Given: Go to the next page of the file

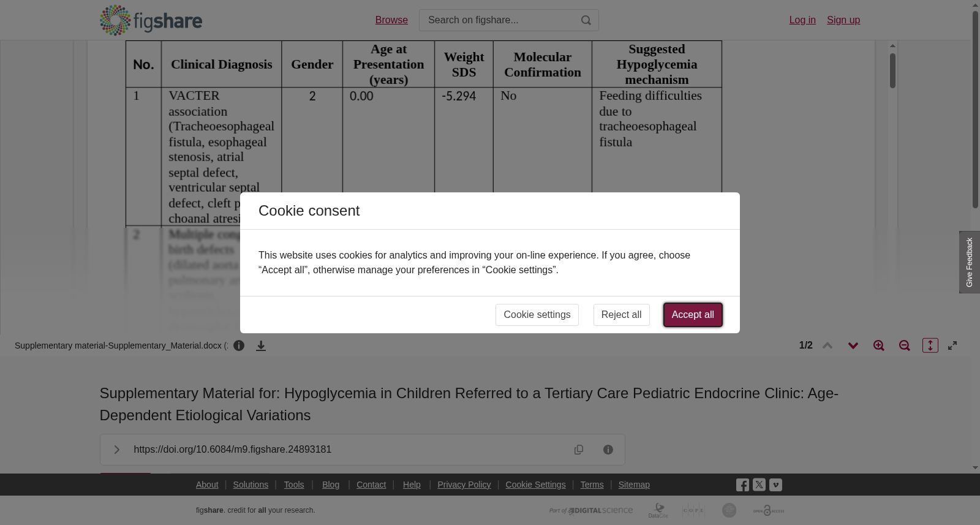Looking at the screenshot, I should click(853, 346).
